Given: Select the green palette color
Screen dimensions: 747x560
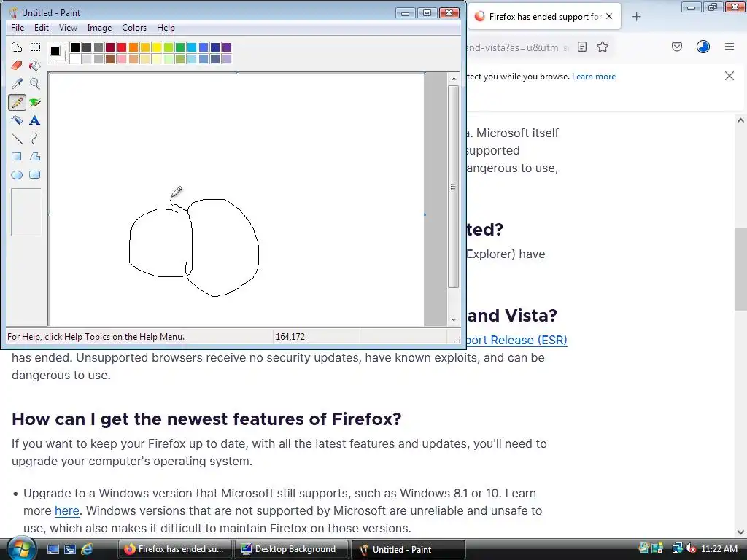Looking at the screenshot, I should (180, 47).
